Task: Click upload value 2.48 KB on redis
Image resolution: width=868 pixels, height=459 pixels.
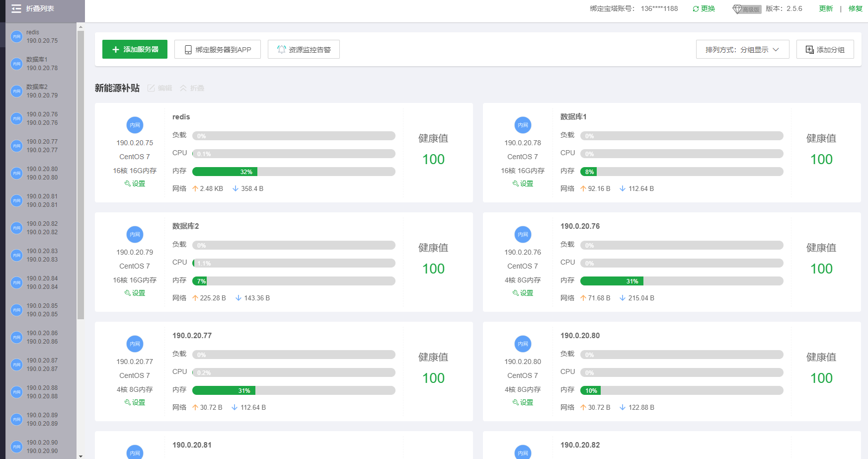Action: 211,188
